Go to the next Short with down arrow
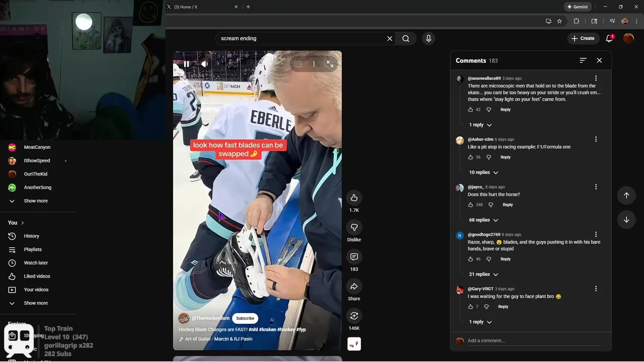The height and width of the screenshot is (362, 644). (626, 219)
